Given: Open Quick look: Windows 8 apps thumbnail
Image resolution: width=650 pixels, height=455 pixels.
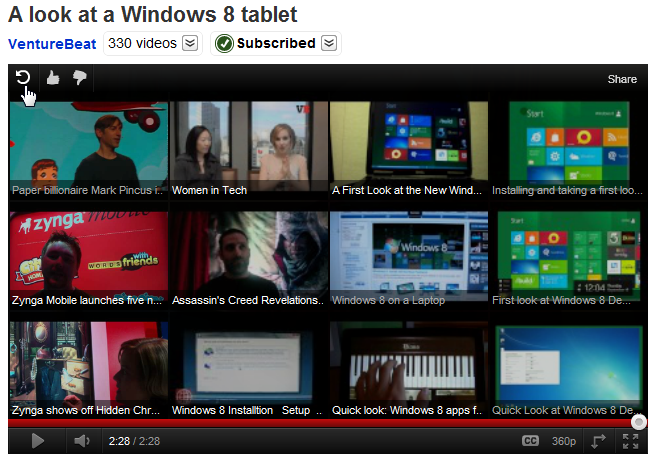Looking at the screenshot, I should (x=409, y=370).
